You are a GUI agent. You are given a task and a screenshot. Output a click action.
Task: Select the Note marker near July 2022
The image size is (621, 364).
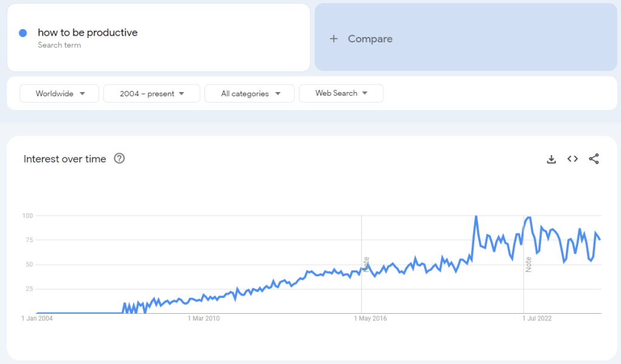(528, 265)
